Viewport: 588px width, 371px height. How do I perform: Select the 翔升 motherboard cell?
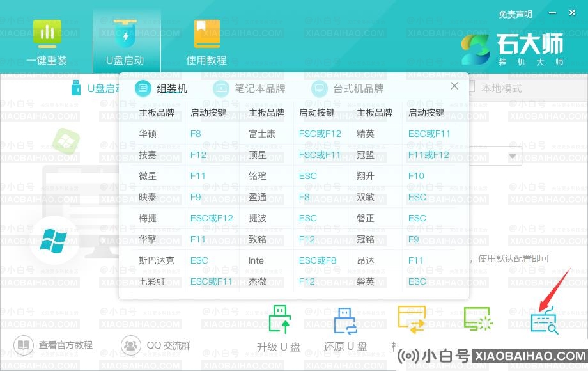pyautogui.click(x=365, y=176)
